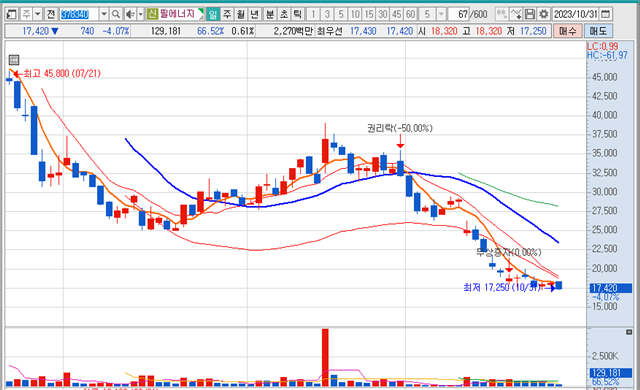Image resolution: width=640 pixels, height=390 pixels.
Task: Click the candle count field showing 67
Action: [458, 15]
